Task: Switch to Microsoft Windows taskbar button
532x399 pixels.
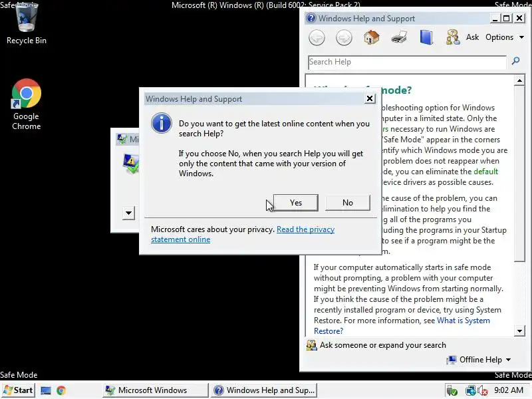Action: click(x=156, y=390)
